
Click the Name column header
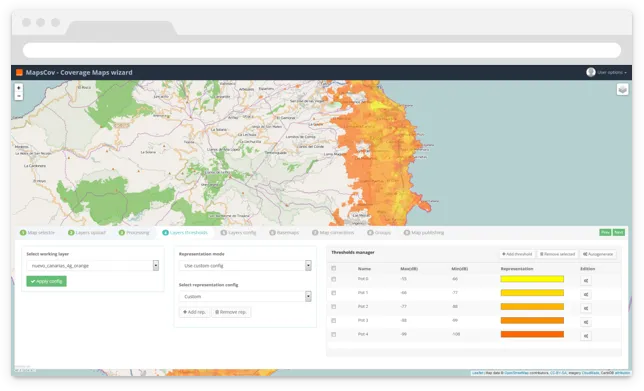(x=364, y=269)
